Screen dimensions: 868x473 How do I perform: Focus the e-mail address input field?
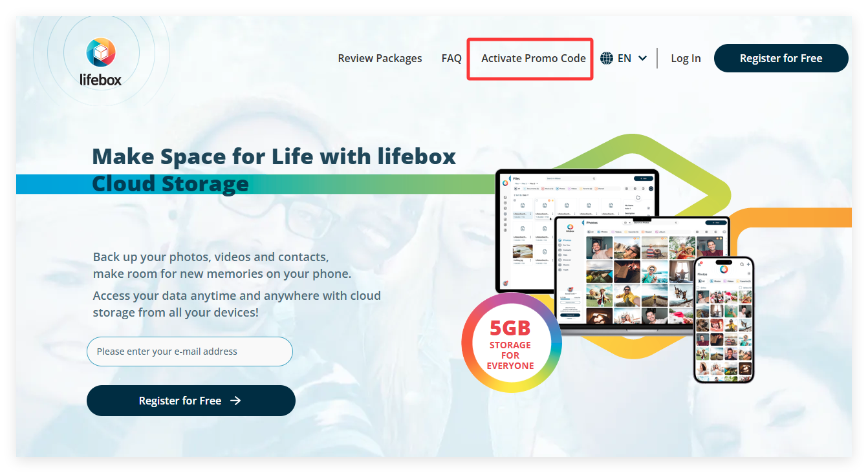190,352
